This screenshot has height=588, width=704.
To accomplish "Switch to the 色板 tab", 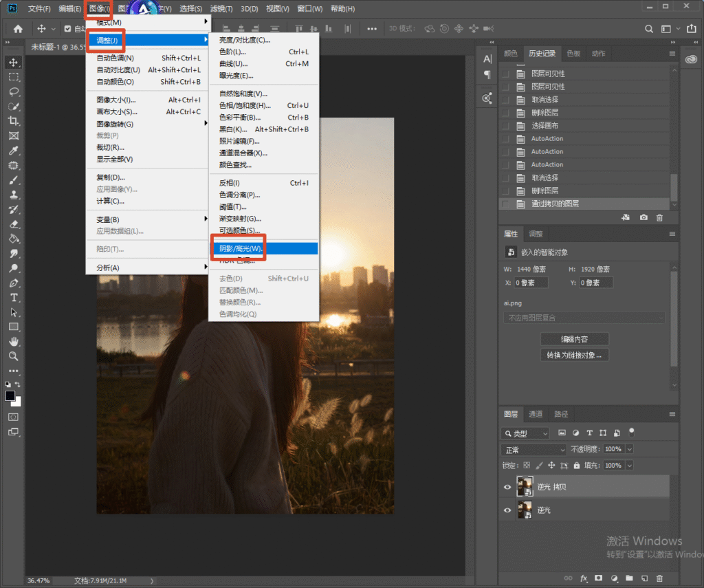I will (x=573, y=54).
